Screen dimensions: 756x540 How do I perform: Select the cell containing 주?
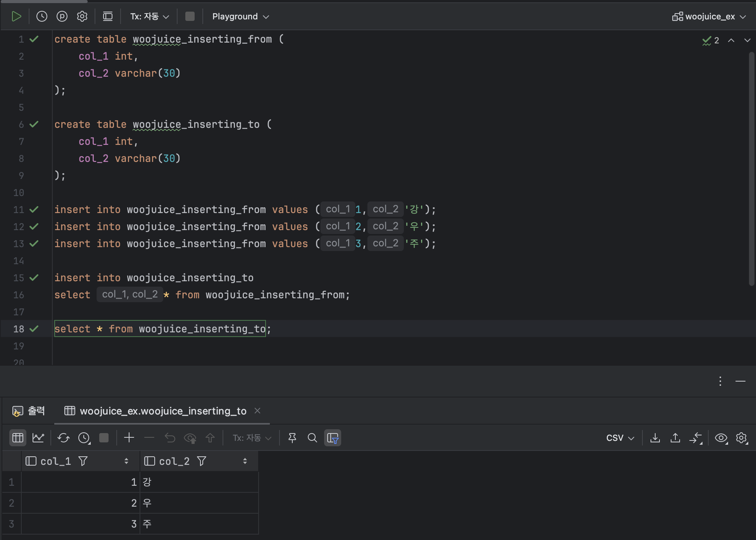(199, 524)
